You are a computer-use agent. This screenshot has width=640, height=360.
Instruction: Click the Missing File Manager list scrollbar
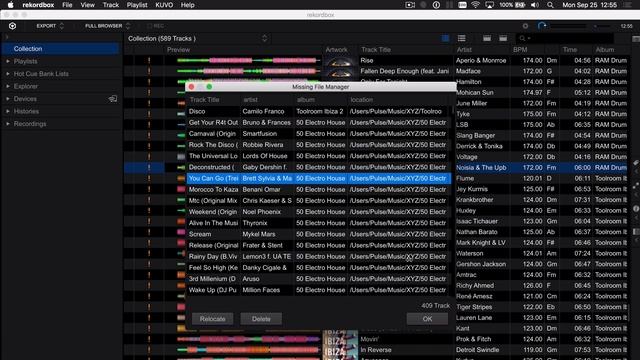[x=453, y=111]
